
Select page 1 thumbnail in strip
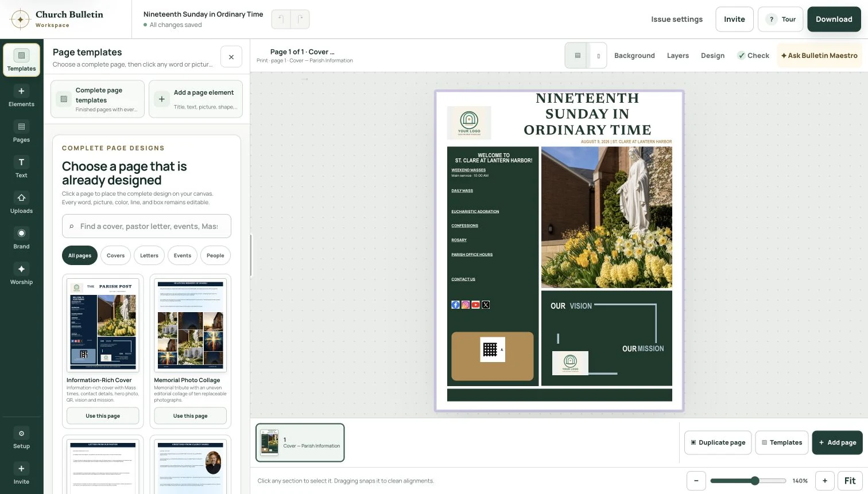pyautogui.click(x=300, y=442)
